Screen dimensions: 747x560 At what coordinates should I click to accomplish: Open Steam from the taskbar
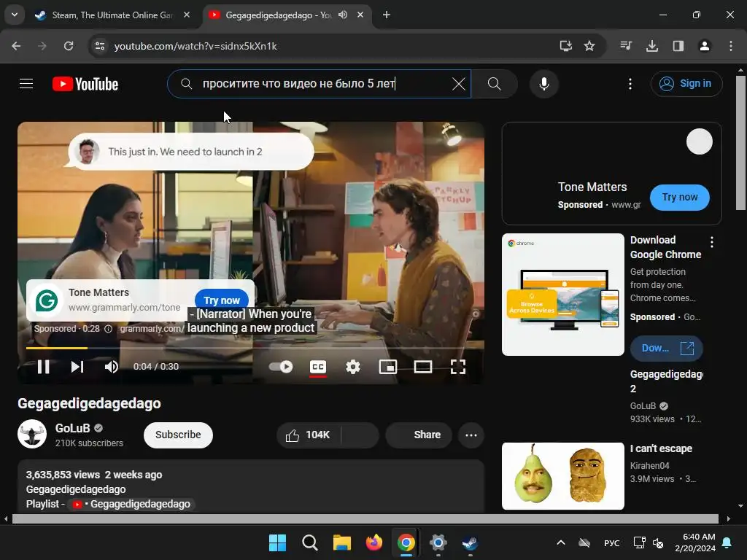tap(471, 542)
